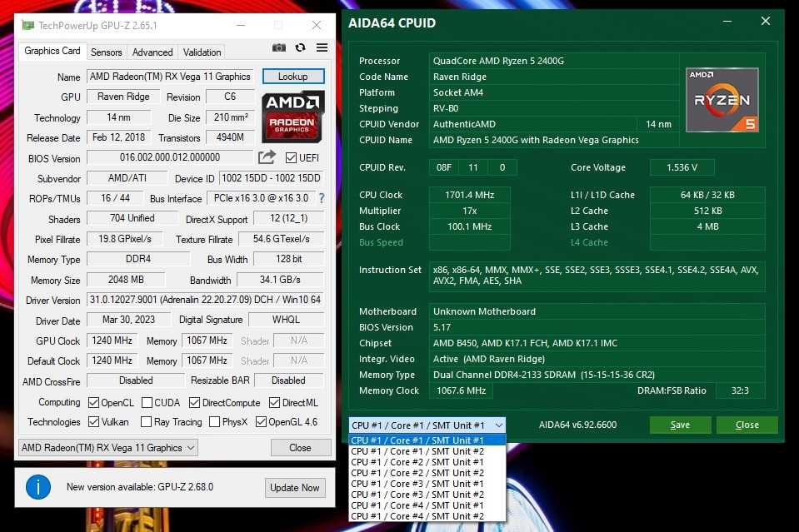Toggle the DirectML checkbox
Screen dimensions: 799x532
[x=274, y=403]
